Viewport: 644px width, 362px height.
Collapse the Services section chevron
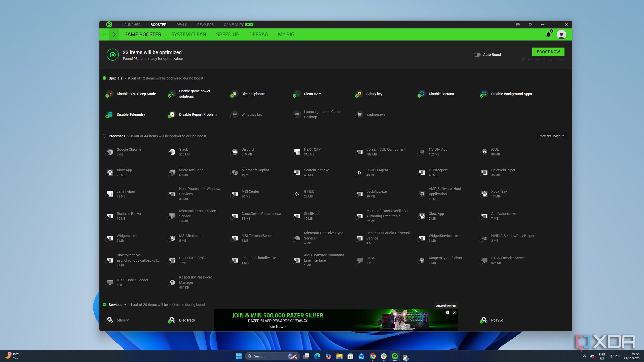[x=125, y=305]
